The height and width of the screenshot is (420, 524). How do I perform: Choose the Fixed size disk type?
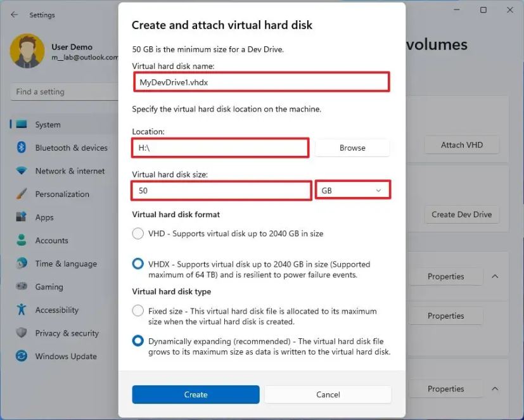point(137,311)
